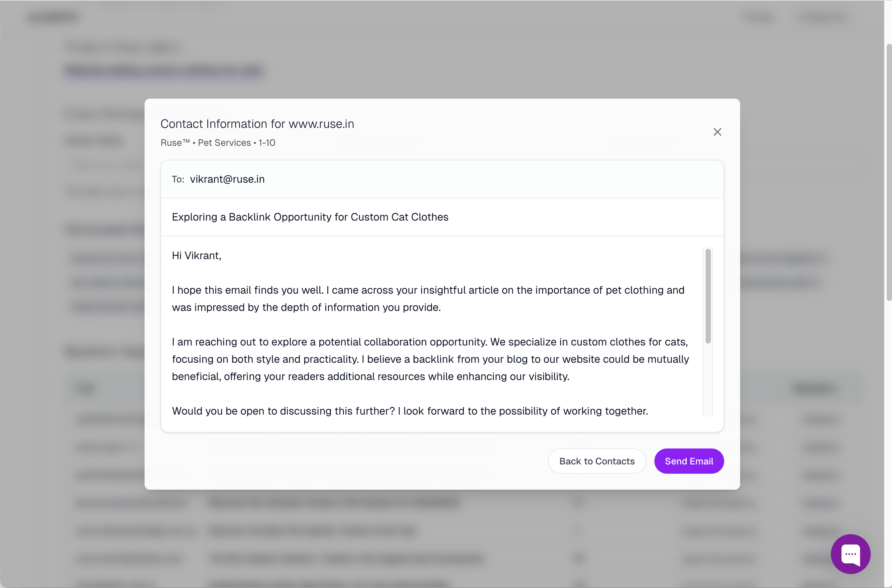The width and height of the screenshot is (892, 588).
Task: Click the blurred site logo in the header
Action: pyautogui.click(x=53, y=17)
